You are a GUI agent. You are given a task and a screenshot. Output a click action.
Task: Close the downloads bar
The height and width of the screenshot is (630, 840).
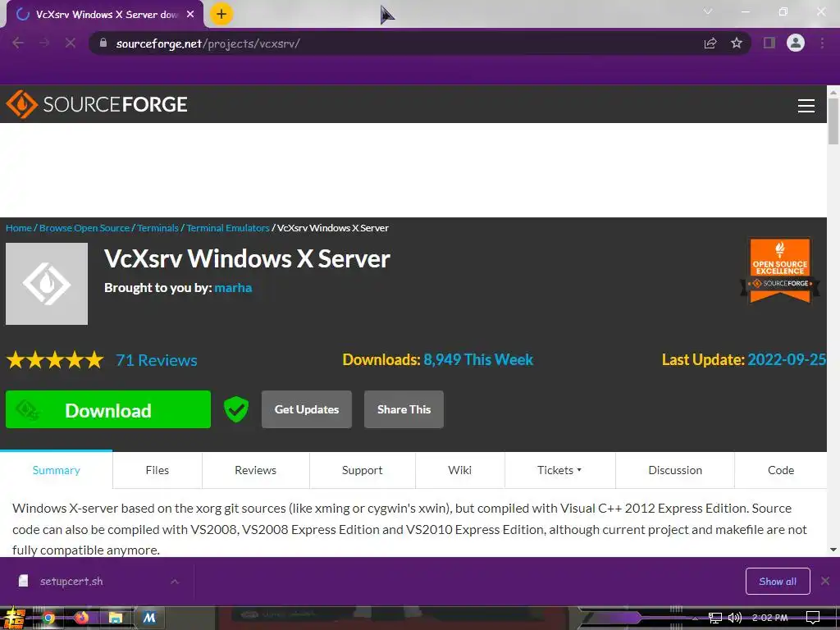click(x=825, y=581)
